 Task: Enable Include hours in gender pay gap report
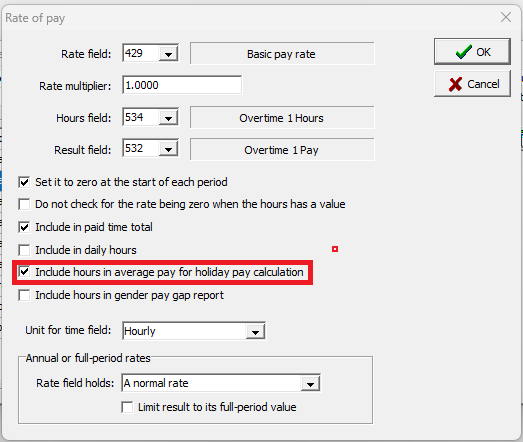(24, 295)
